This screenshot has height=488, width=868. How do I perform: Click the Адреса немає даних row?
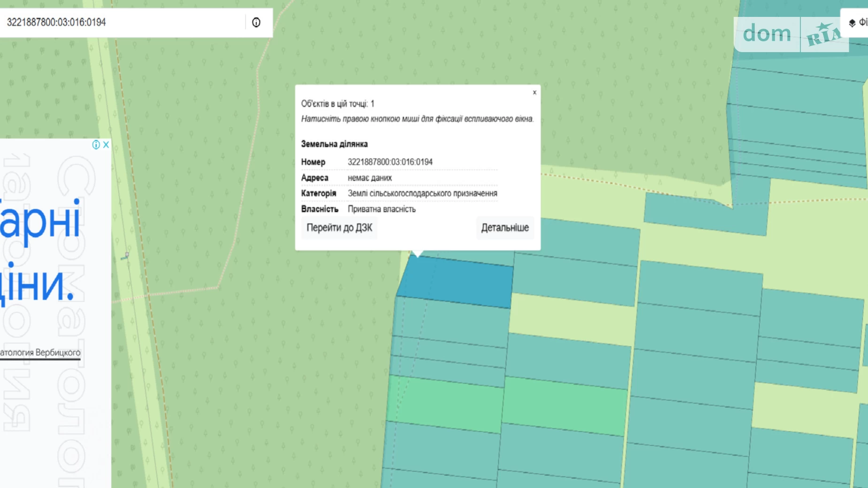369,178
